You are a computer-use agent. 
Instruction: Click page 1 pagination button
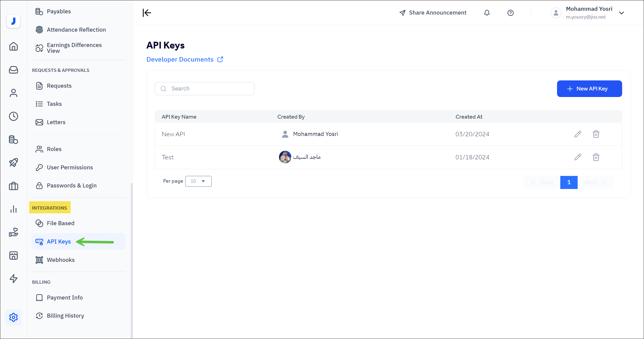569,182
